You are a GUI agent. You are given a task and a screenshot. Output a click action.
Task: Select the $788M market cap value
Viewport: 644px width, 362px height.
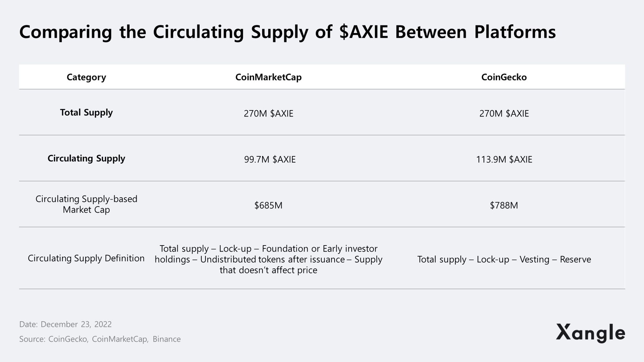pos(504,205)
